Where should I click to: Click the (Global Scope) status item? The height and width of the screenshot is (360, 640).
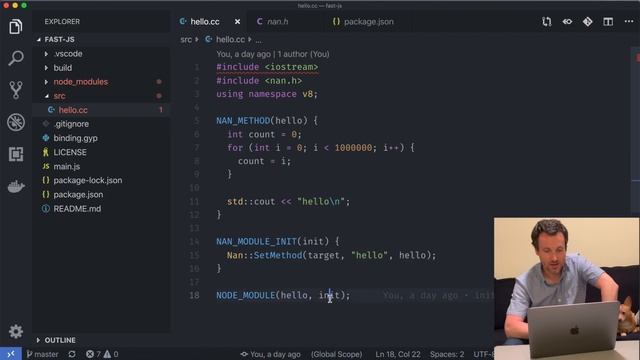[x=336, y=354]
